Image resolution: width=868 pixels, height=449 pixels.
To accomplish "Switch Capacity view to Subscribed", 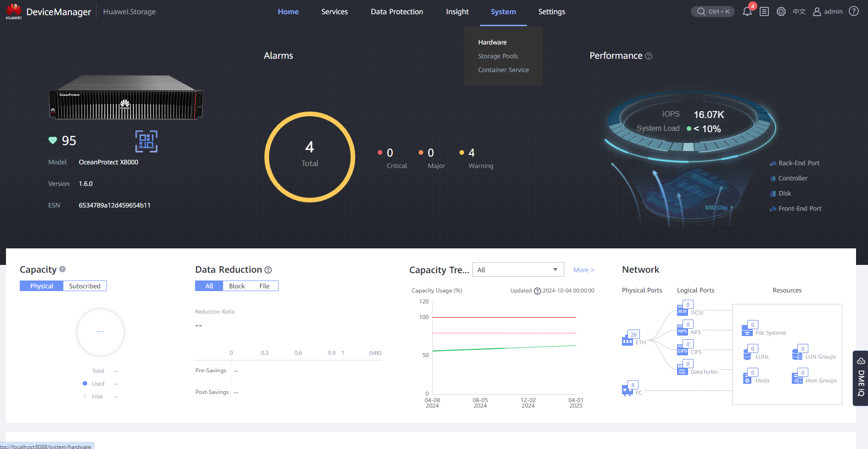I will tap(85, 286).
